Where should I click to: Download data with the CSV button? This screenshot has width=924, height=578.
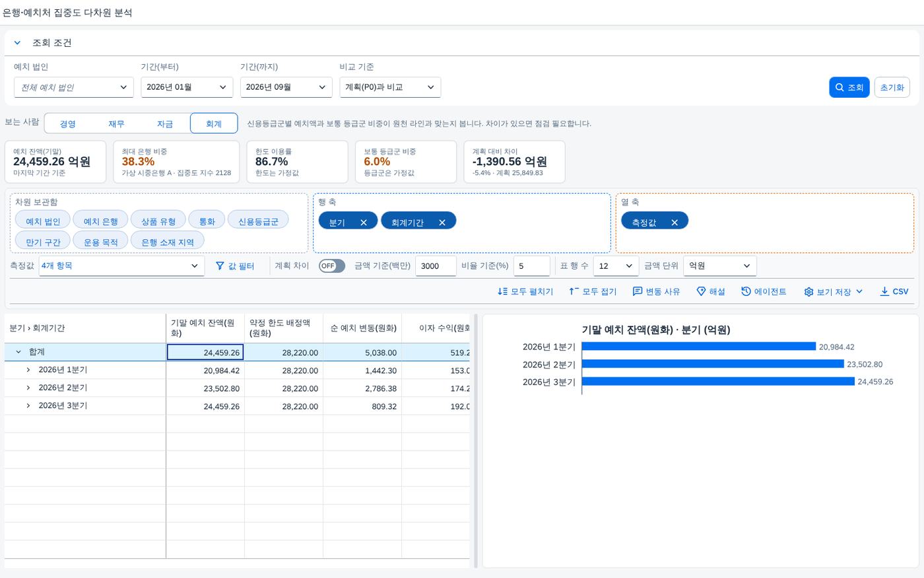pos(894,291)
